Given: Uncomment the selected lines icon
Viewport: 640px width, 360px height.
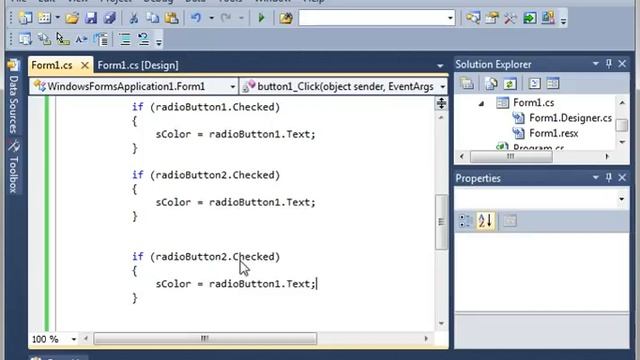Looking at the screenshot, I should click(x=144, y=40).
